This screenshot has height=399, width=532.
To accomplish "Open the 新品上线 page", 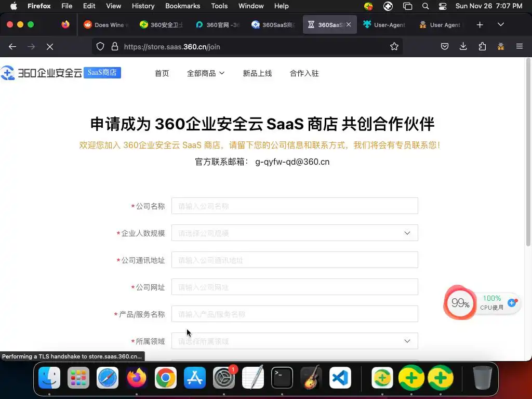I will (257, 73).
